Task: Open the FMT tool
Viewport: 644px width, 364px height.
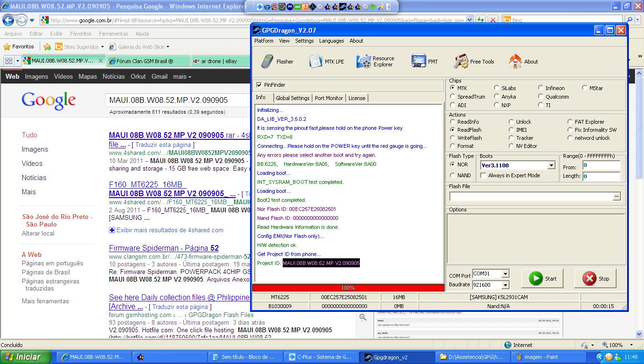Action: [425, 62]
